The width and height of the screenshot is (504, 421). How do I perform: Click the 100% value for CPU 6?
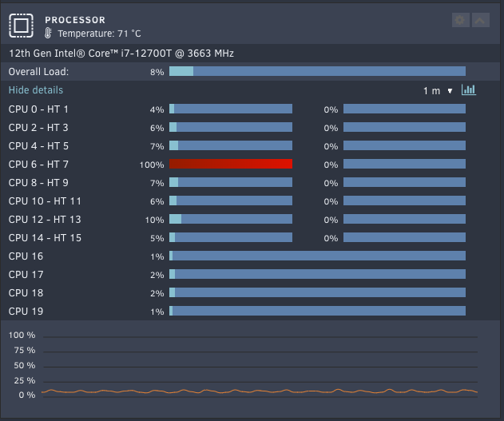pos(152,165)
